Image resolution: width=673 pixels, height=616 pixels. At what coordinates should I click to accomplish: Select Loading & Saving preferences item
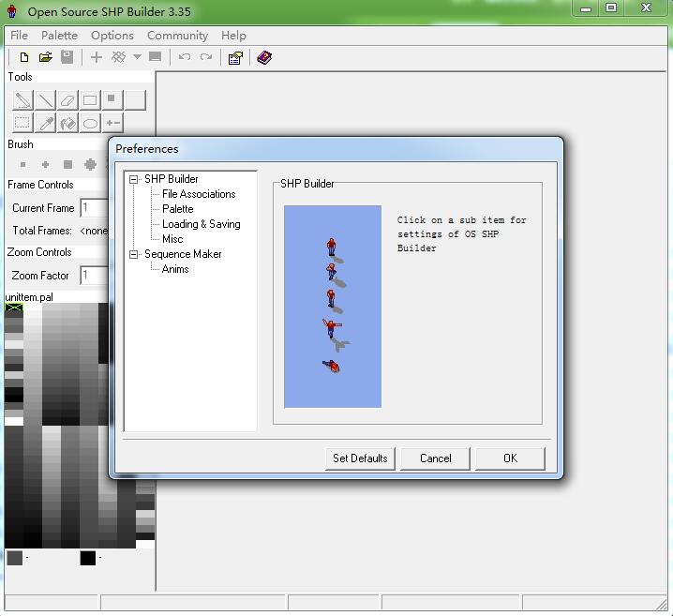(201, 224)
